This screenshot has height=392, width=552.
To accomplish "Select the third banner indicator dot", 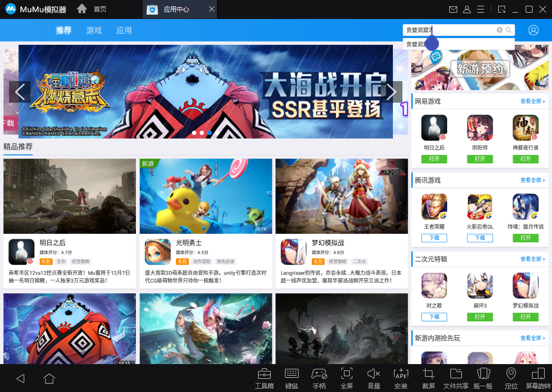I will (x=210, y=133).
